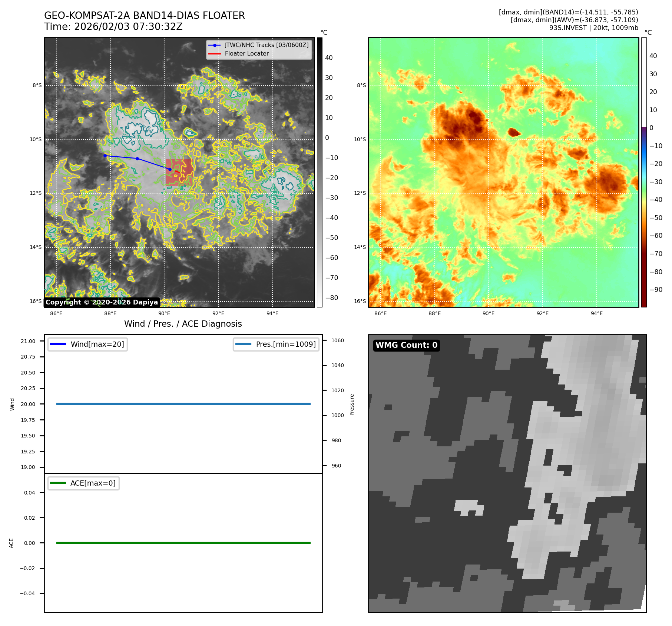Click the Wind / Pres. / ACE Diagnosis heading
Screen dimensions: 672x626
pyautogui.click(x=183, y=324)
